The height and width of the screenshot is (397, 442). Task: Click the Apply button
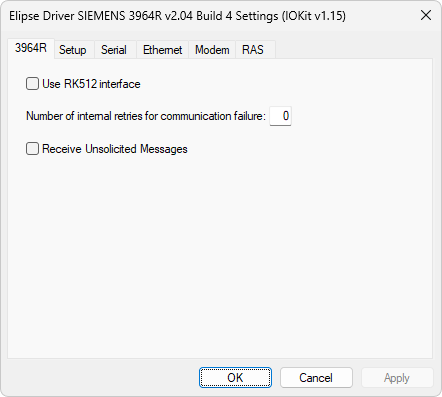click(397, 378)
